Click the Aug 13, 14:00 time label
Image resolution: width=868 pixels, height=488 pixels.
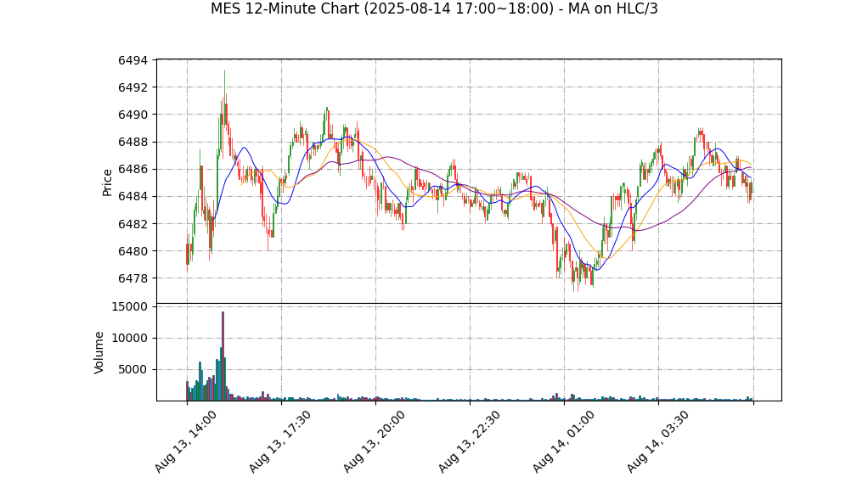pos(185,441)
